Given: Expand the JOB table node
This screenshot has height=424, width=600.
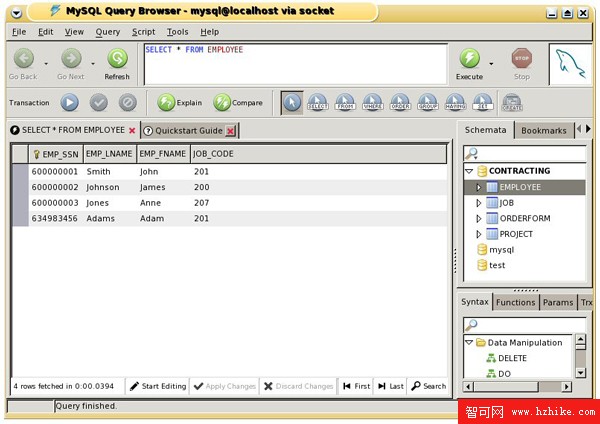Looking at the screenshot, I should (x=478, y=203).
